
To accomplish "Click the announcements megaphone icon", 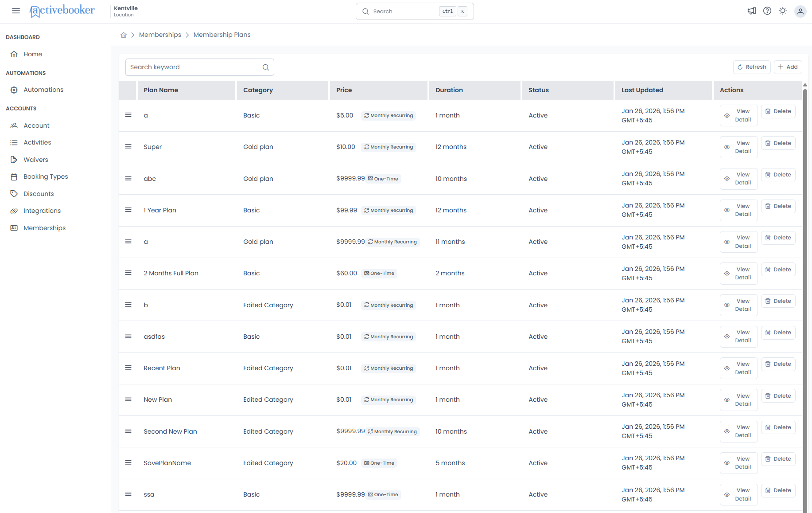I will tap(752, 11).
